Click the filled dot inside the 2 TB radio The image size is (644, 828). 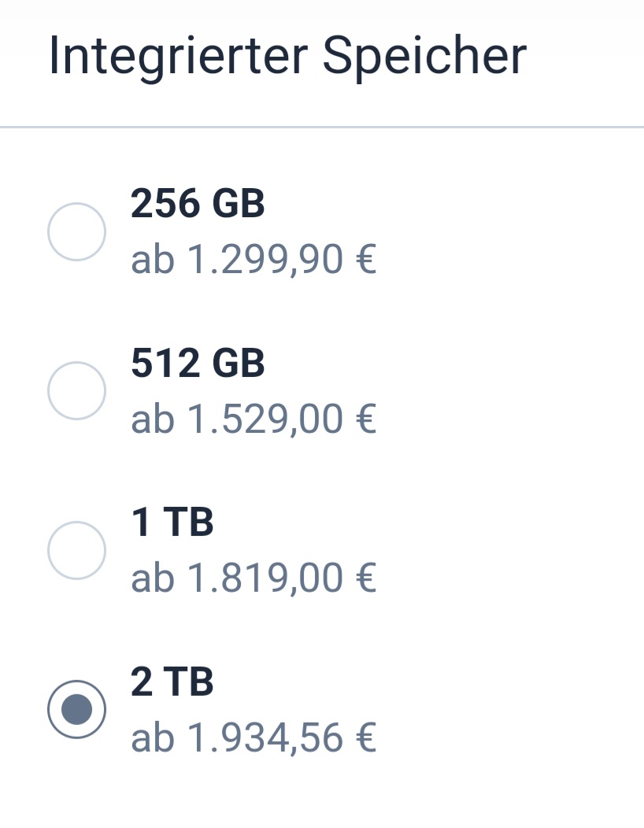(x=76, y=709)
